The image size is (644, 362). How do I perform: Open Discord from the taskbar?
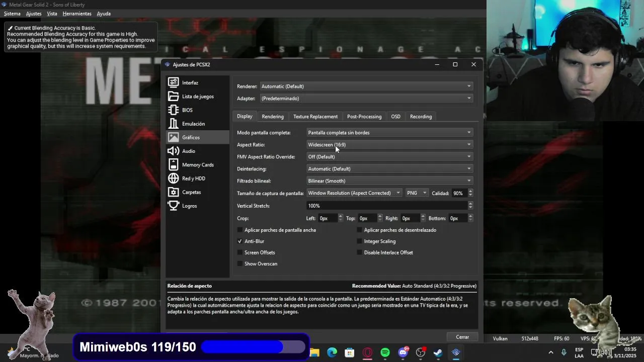coord(403,352)
